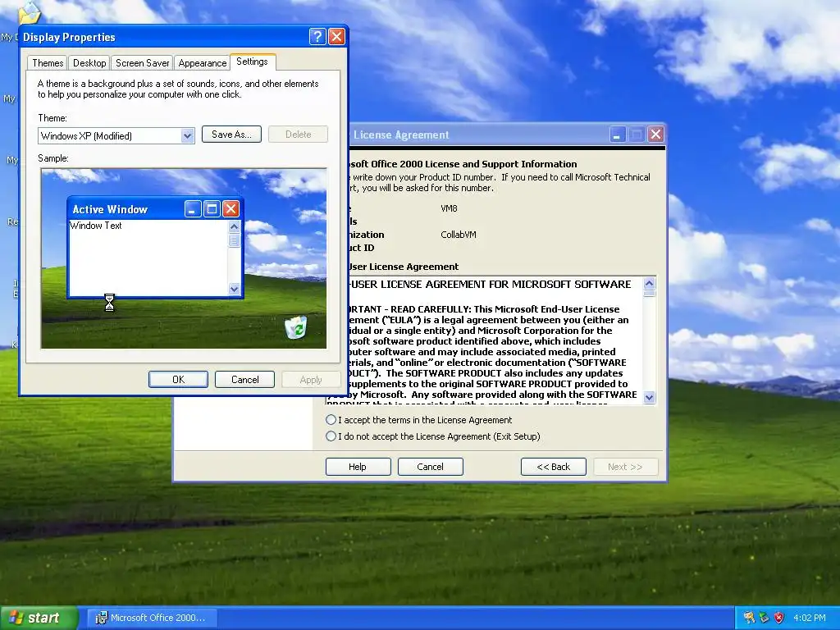This screenshot has height=630, width=840.
Task: Open the Start menu
Action: tap(39, 618)
